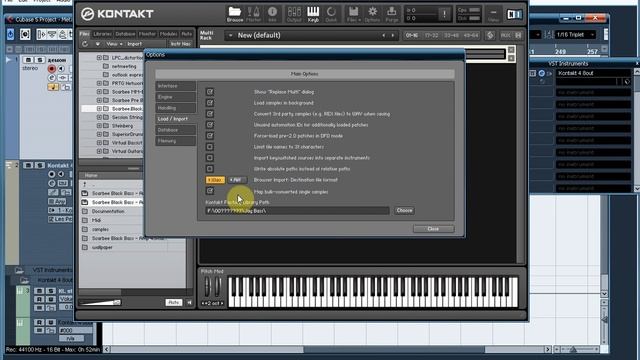Image resolution: width=640 pixels, height=360 pixels.
Task: Toggle Force-load pre-2.0 patches in DFD checkbox
Action: pos(210,136)
